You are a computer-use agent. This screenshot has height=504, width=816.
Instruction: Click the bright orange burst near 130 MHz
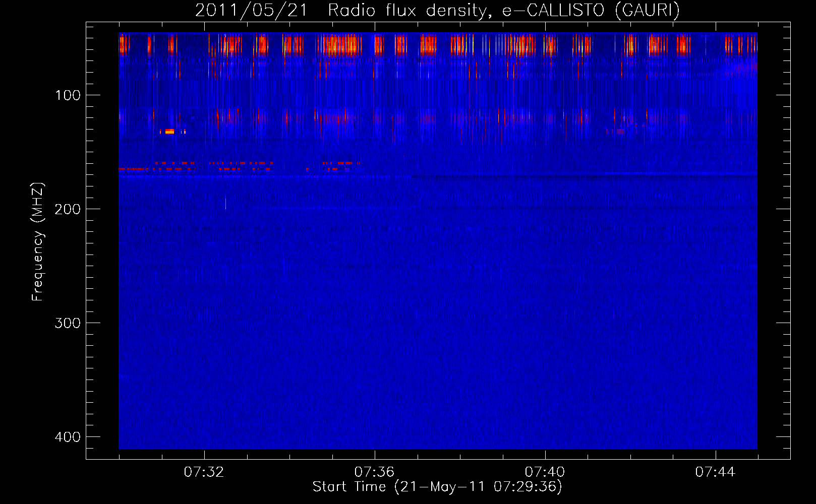click(x=169, y=132)
